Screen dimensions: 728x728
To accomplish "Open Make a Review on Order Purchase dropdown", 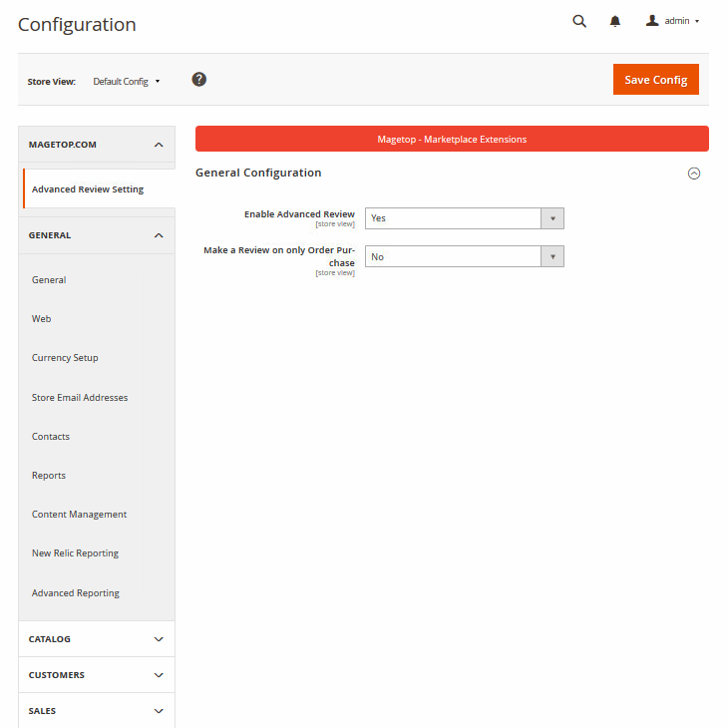I will click(x=464, y=257).
